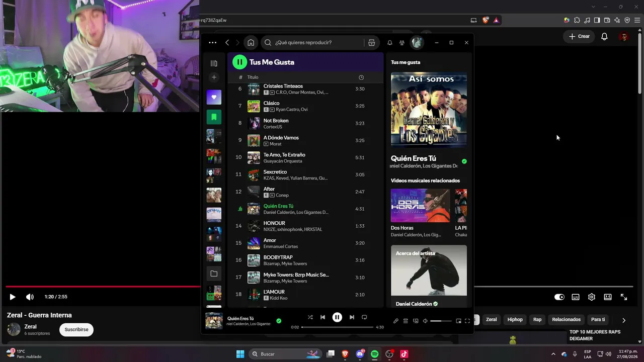
Task: Open the Daniel Calderón about-artist card
Action: [x=429, y=276]
